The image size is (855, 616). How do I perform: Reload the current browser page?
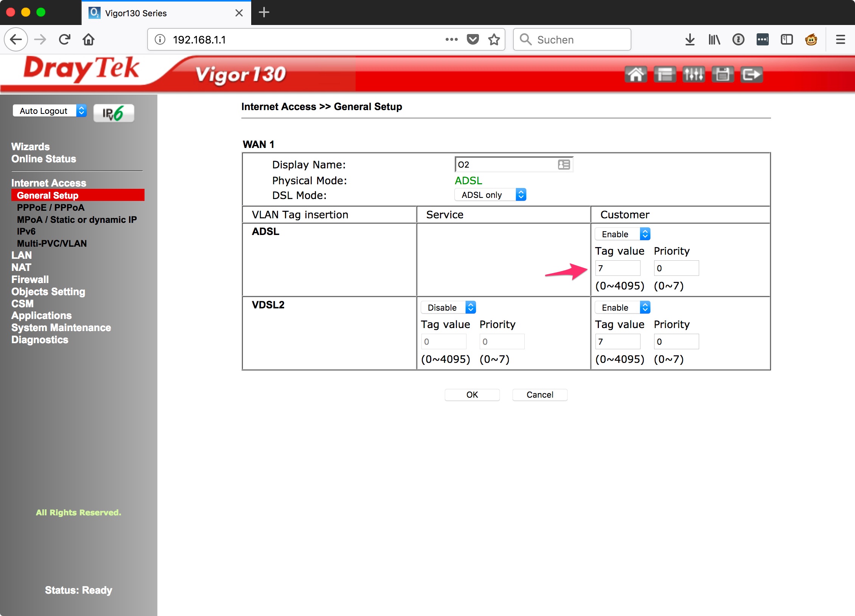[x=65, y=39]
